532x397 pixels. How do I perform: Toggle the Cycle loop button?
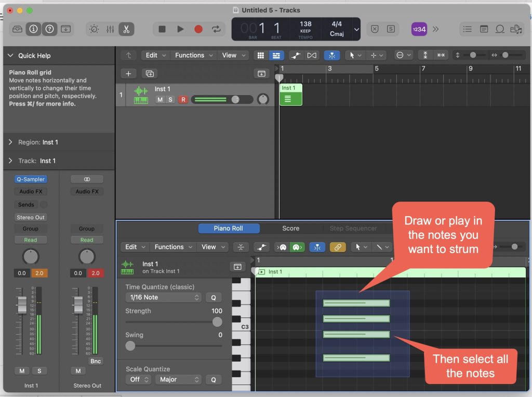(216, 29)
